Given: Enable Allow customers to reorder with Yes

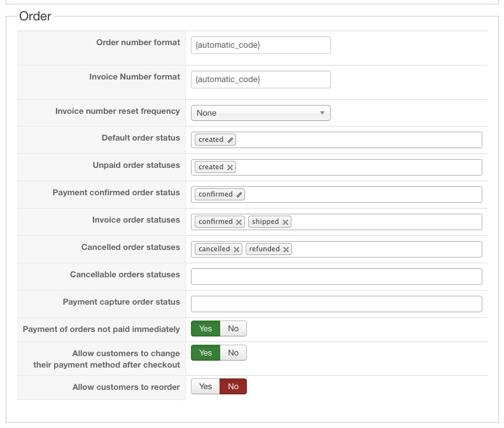Looking at the screenshot, I should coord(206,387).
